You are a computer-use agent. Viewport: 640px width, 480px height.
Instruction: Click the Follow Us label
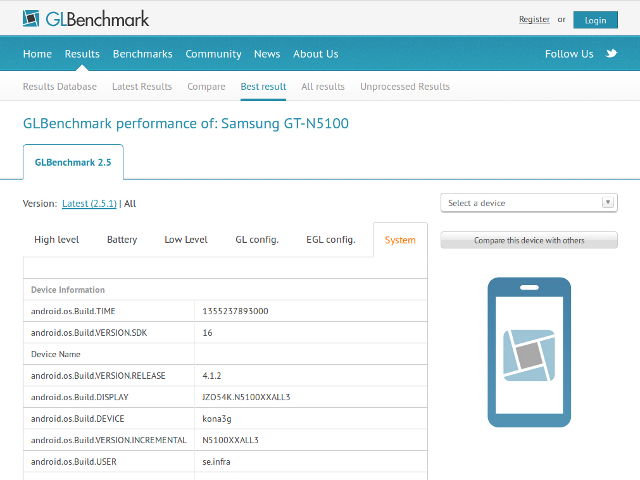(569, 54)
